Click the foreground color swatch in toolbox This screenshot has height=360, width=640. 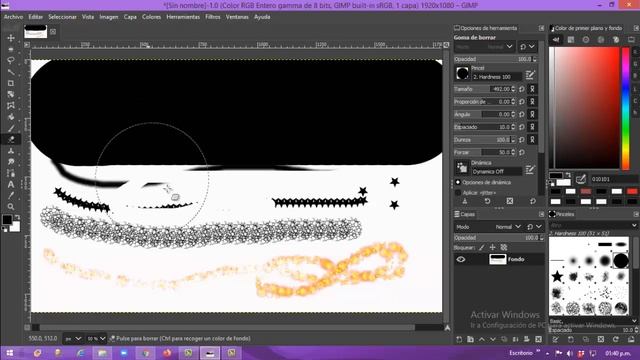tap(7, 220)
